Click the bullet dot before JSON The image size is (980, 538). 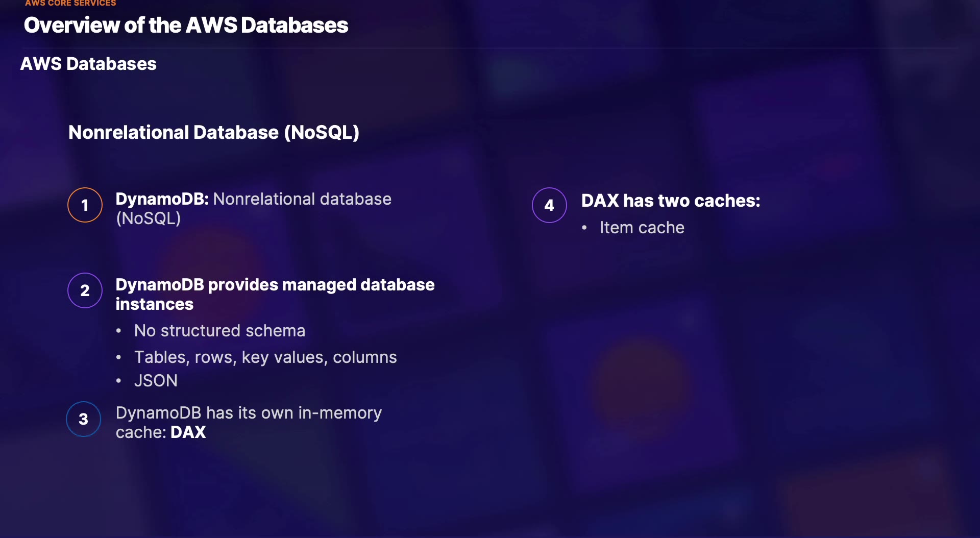pyautogui.click(x=118, y=381)
